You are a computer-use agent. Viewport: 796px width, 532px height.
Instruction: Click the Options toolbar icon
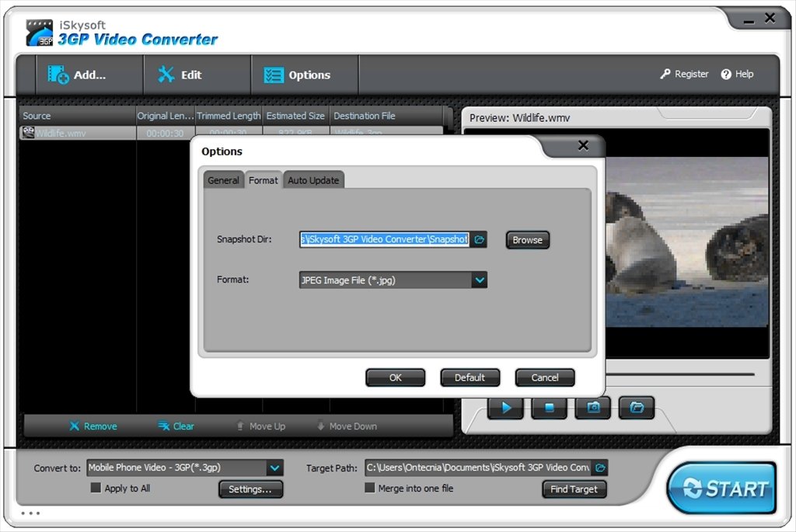click(x=274, y=73)
